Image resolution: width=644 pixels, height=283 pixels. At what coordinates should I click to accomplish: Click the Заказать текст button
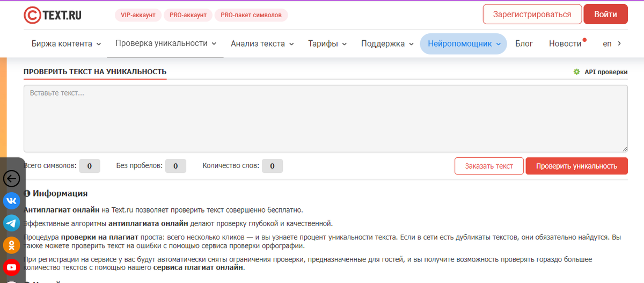point(489,166)
